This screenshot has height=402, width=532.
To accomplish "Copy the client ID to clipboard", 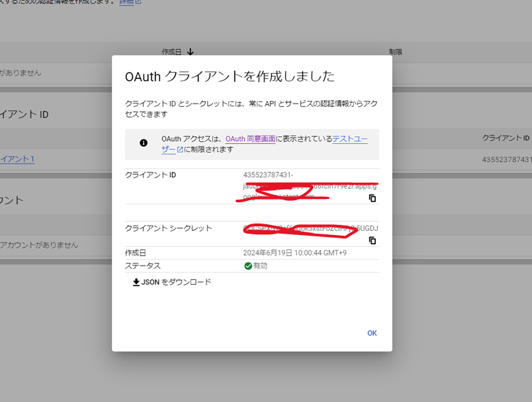I will click(x=372, y=198).
